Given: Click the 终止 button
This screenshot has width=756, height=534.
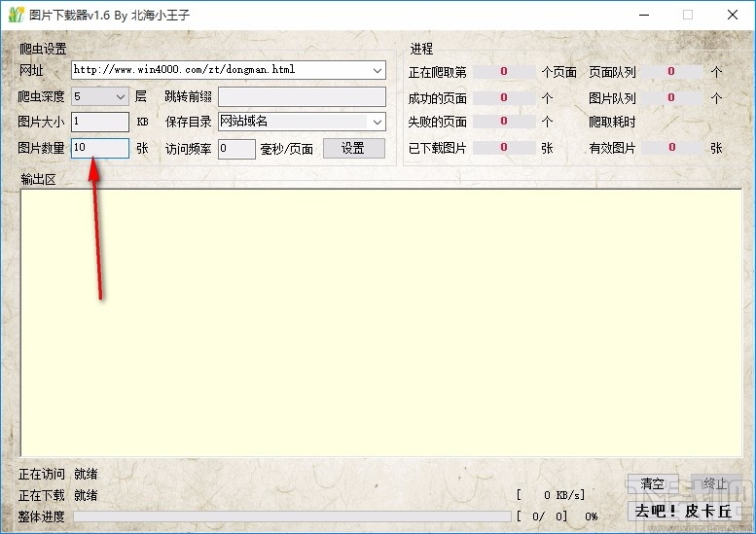Looking at the screenshot, I should 715,483.
